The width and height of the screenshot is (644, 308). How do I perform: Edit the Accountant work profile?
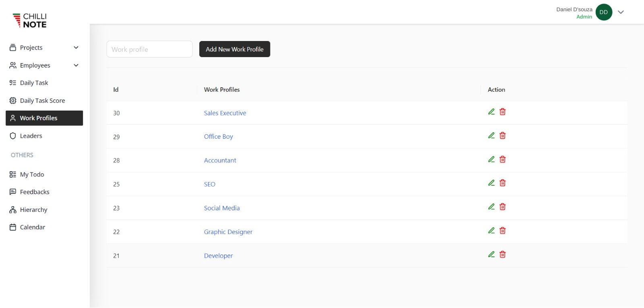point(491,159)
